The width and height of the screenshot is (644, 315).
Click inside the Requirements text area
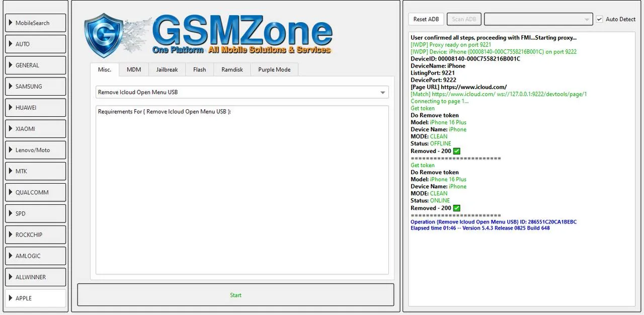[x=242, y=191]
